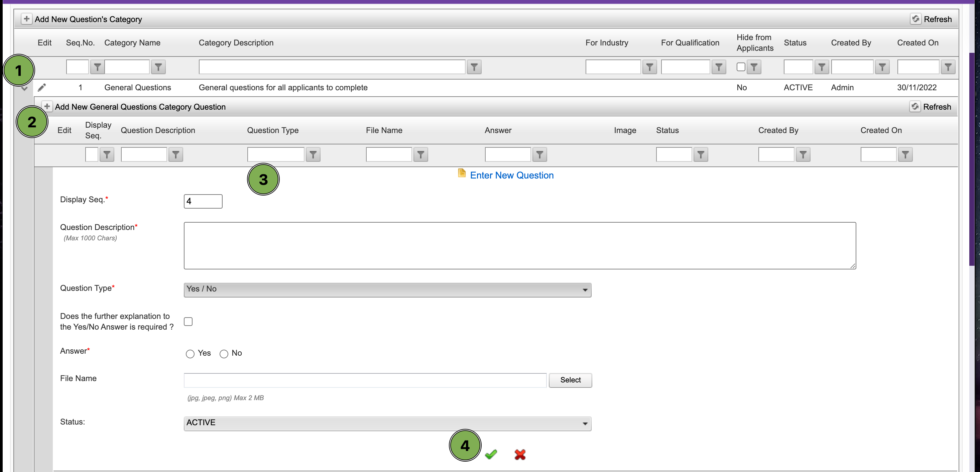Click Seq.No. filter text box
The image size is (980, 472).
[77, 67]
